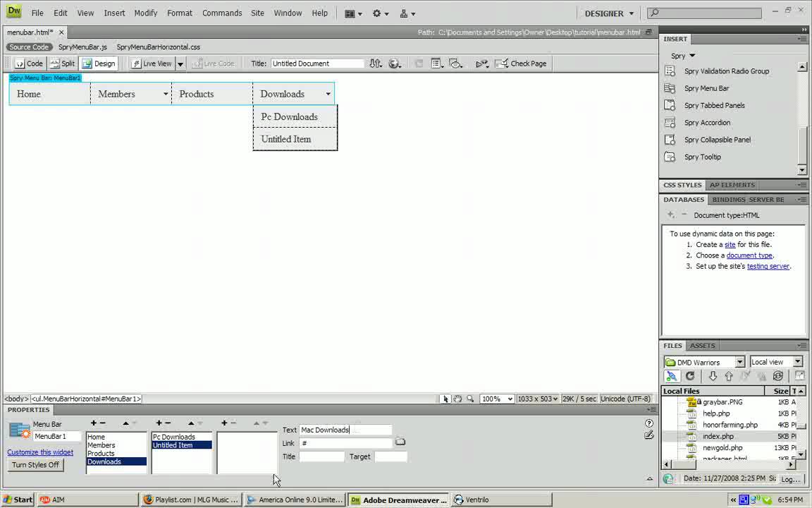Show SpryMenuBar.js related file
The image size is (812, 508).
[82, 47]
